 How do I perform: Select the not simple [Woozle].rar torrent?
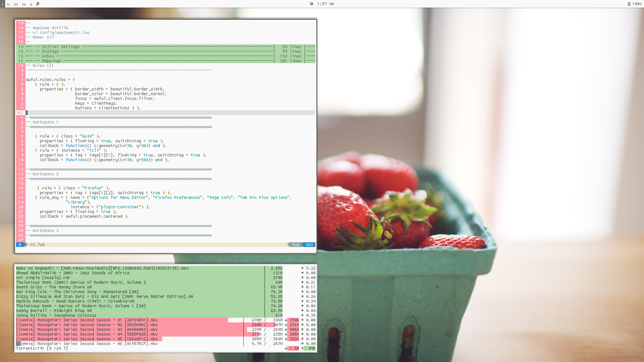[166, 278]
